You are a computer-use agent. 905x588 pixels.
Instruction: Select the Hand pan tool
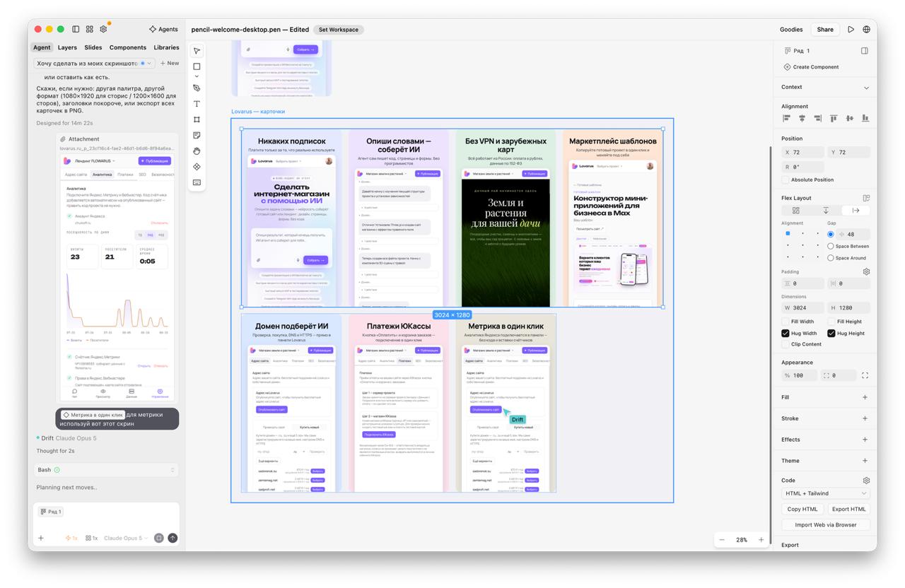(197, 151)
